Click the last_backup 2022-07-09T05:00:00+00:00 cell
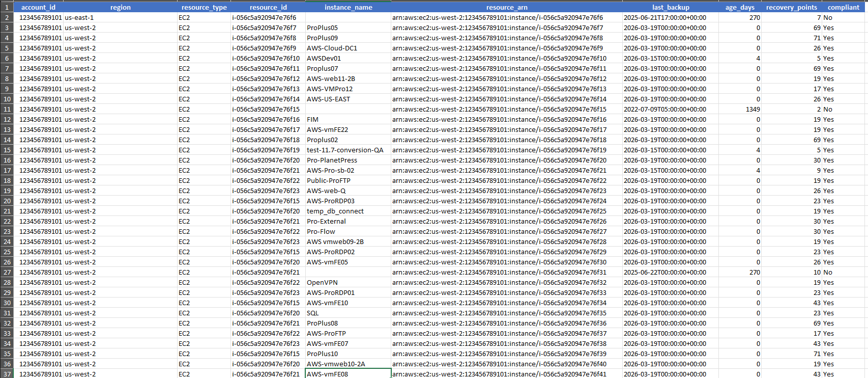This screenshot has width=868, height=378. (x=671, y=109)
